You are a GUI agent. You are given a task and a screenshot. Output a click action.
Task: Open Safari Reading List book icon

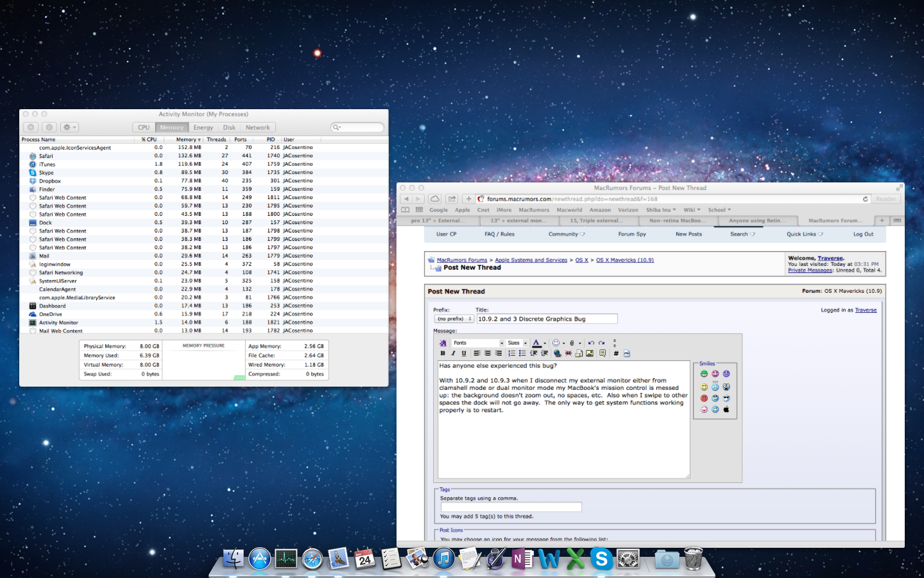pyautogui.click(x=405, y=210)
